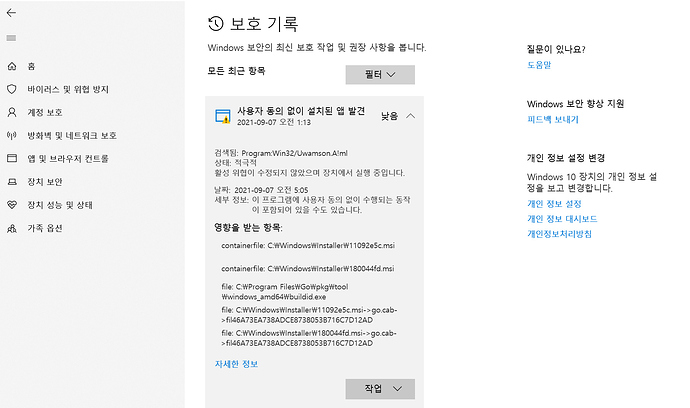
Task: Open 장치 보안 section
Action: [x=45, y=181]
